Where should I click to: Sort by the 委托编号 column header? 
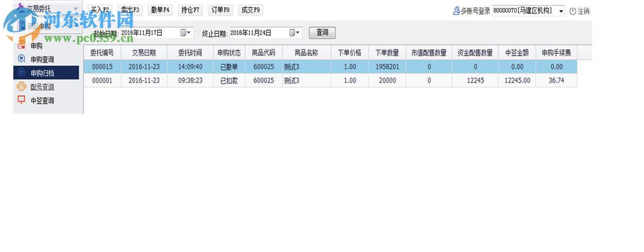[x=103, y=53]
